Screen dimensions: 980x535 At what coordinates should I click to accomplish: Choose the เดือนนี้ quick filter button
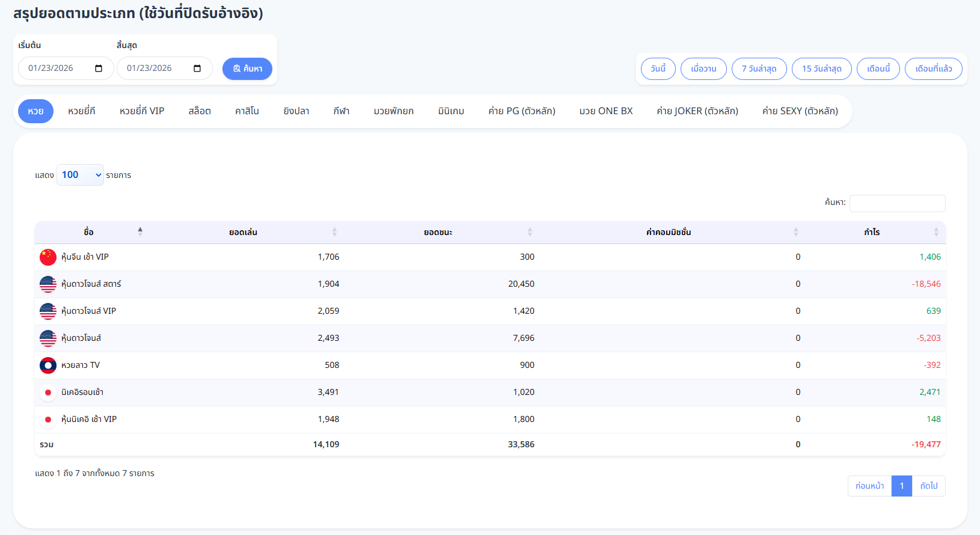pyautogui.click(x=878, y=69)
